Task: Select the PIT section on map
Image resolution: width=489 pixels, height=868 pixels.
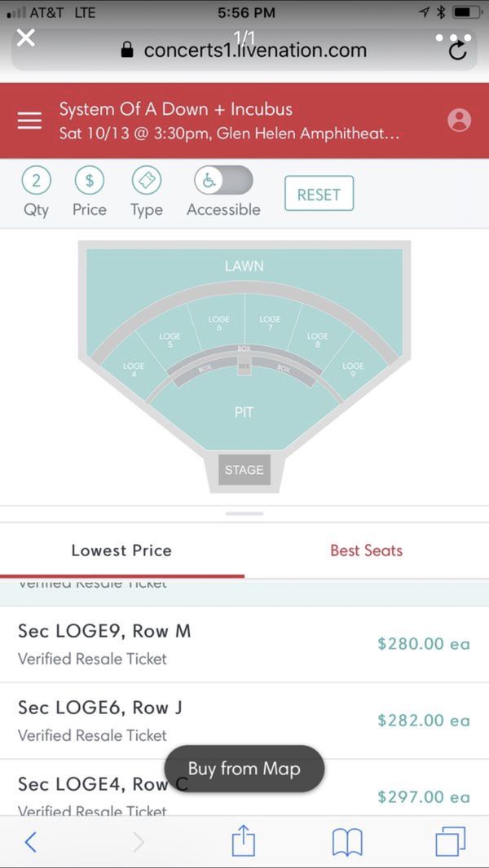Action: [244, 412]
